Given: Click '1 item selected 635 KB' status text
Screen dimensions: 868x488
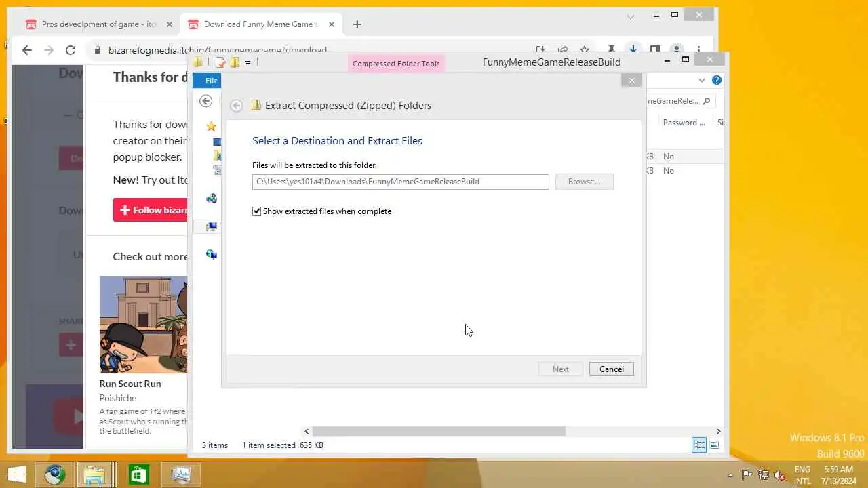Looking at the screenshot, I should click(283, 445).
